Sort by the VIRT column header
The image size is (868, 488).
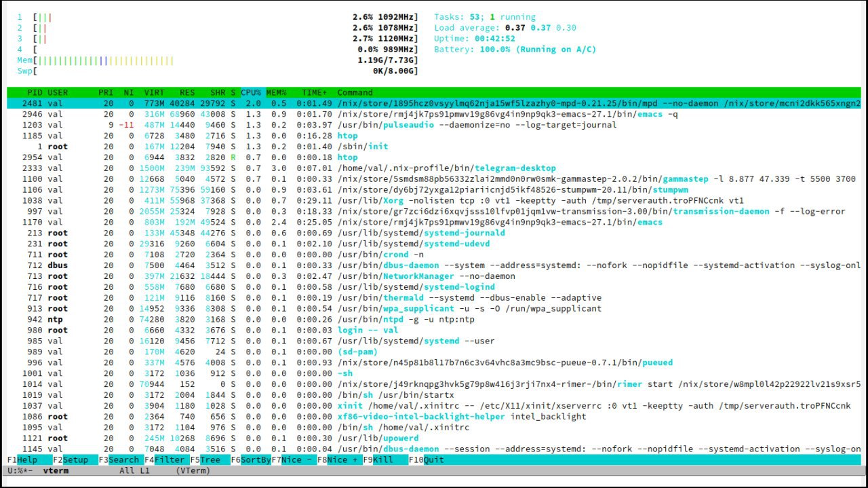click(154, 92)
